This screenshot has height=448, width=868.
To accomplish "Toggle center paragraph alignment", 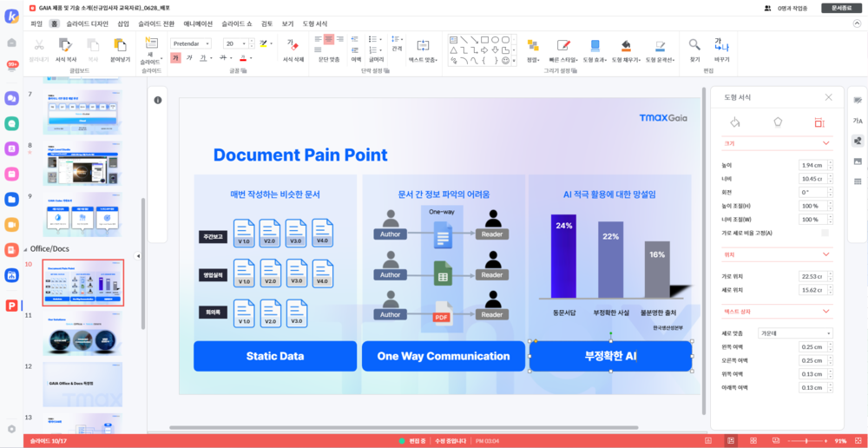I will point(329,40).
